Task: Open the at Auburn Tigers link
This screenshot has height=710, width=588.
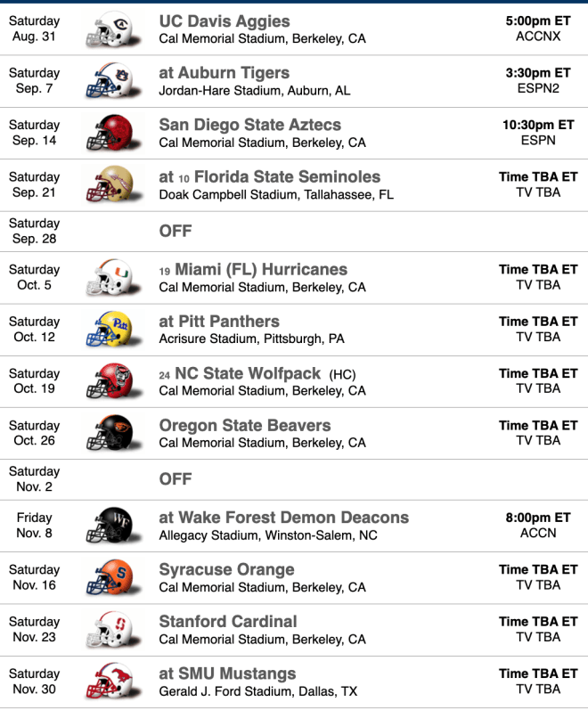Action: (x=225, y=73)
